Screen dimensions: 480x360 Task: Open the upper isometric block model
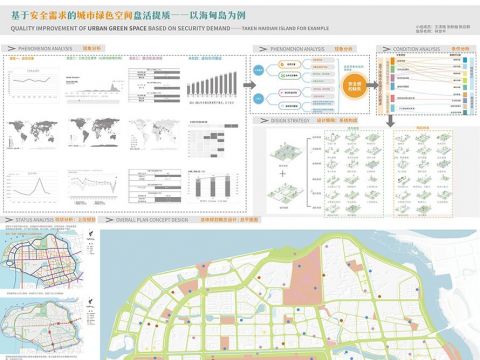286,153
